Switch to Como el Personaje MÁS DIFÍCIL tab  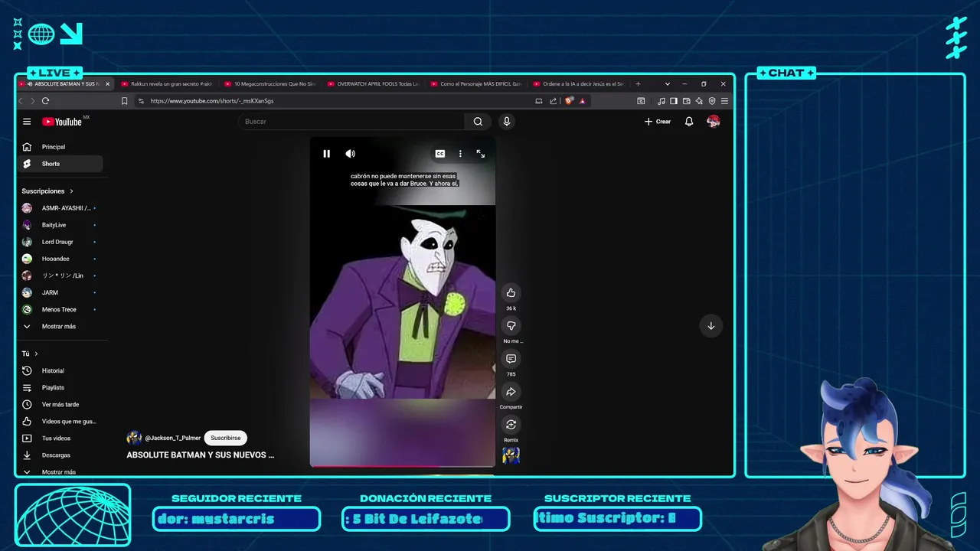pos(475,83)
